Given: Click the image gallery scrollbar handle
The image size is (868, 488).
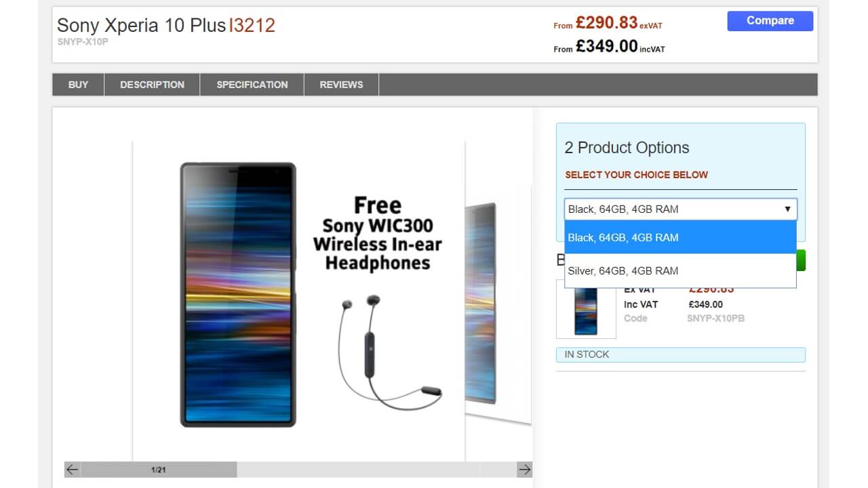Looking at the screenshot, I should coord(159,469).
